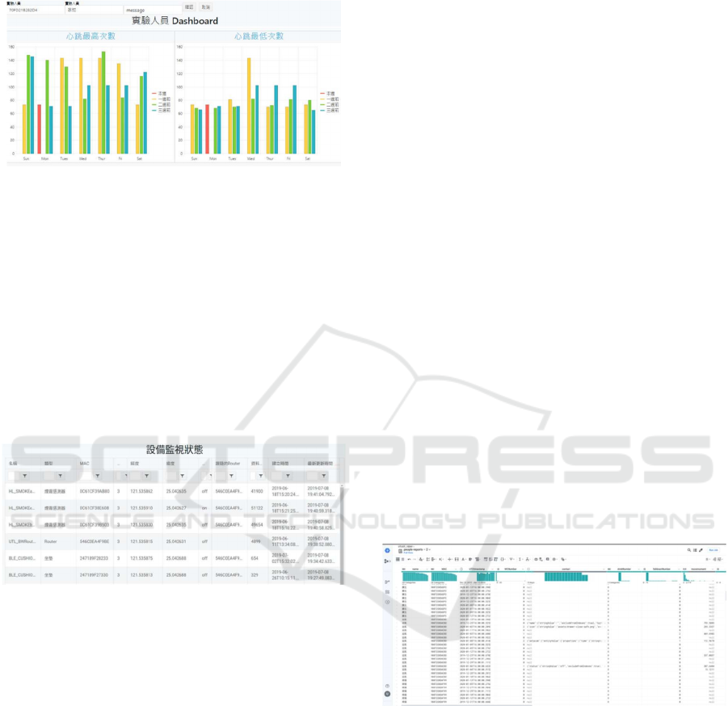Click the filter icon under 建立時間 column
The image size is (728, 706).
288,476
